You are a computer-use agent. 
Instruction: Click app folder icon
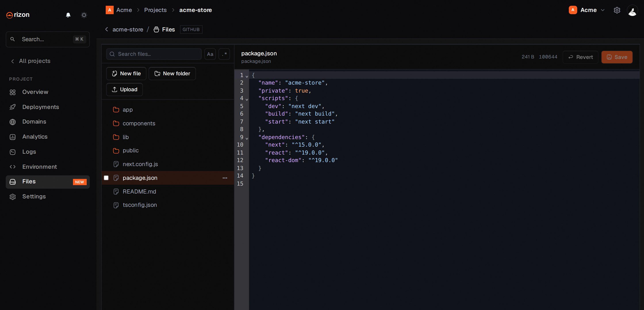(116, 110)
